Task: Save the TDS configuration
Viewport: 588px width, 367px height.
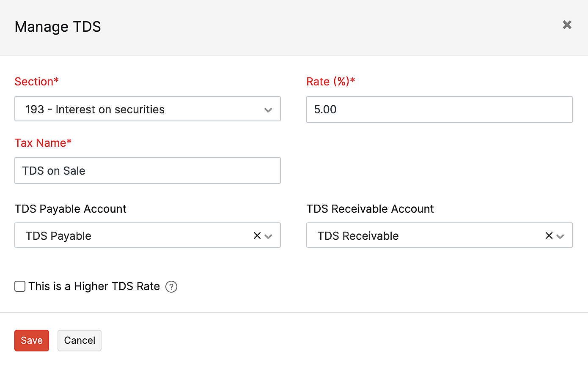Action: [x=31, y=340]
